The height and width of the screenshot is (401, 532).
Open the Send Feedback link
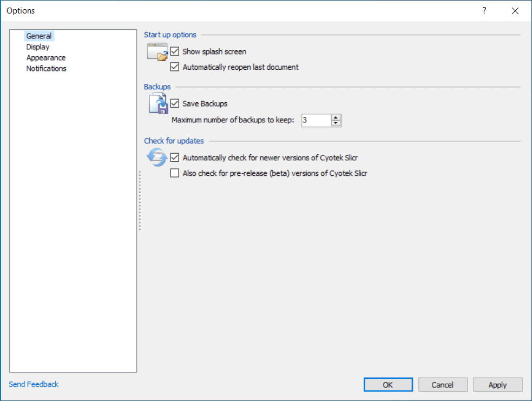click(34, 384)
